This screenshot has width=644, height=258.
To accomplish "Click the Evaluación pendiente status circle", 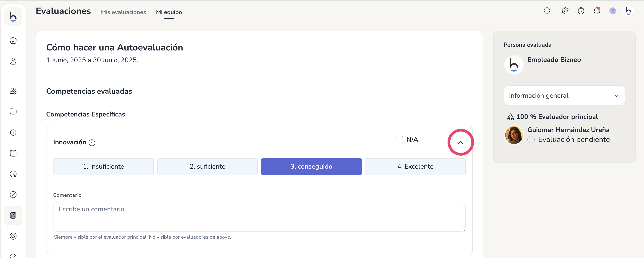I will tap(531, 139).
